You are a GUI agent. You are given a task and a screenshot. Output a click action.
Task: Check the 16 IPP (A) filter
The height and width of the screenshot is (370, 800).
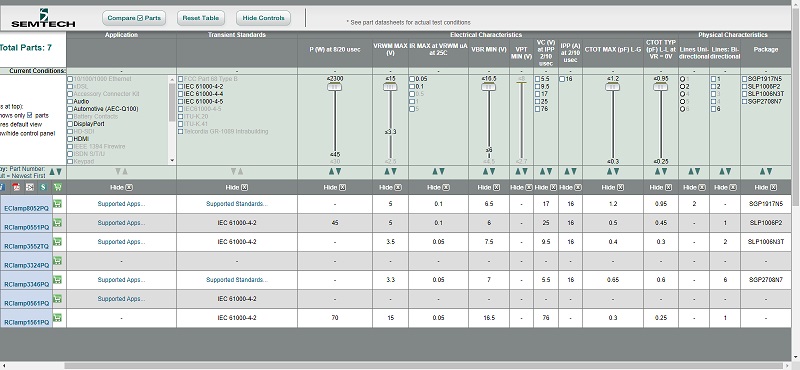coord(562,79)
